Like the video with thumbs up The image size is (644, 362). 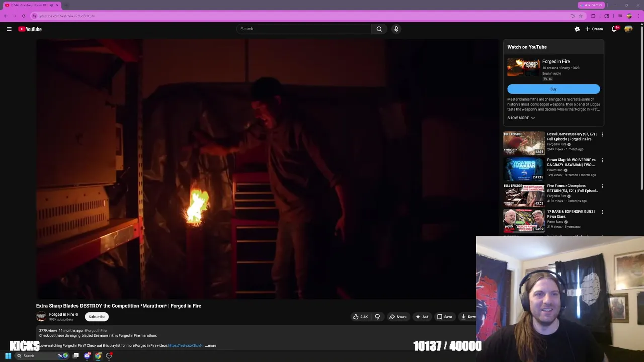tap(360, 317)
